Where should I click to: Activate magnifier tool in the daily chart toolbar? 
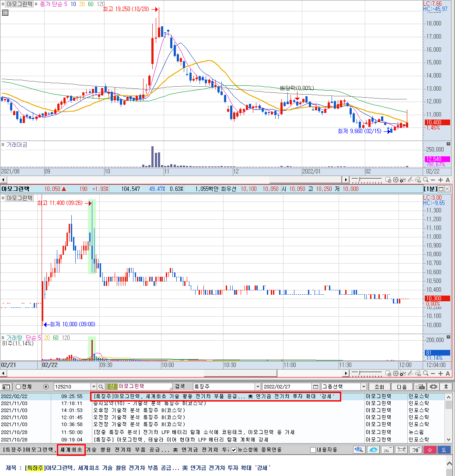(x=426, y=180)
